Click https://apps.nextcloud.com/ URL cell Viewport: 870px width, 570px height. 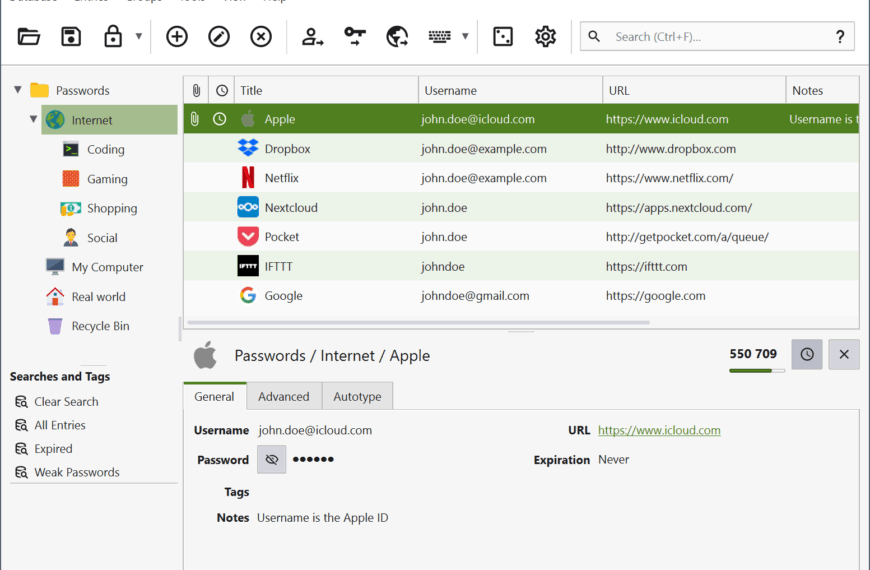(679, 208)
